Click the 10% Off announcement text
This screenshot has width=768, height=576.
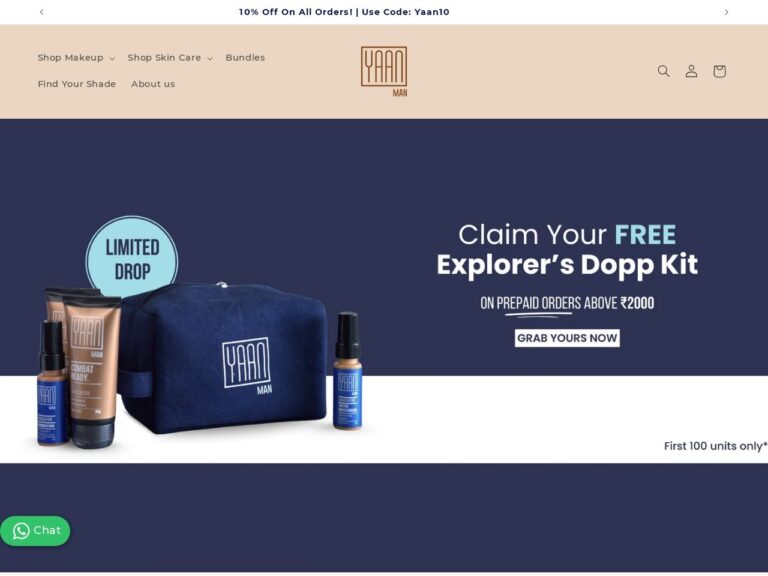pyautogui.click(x=344, y=12)
